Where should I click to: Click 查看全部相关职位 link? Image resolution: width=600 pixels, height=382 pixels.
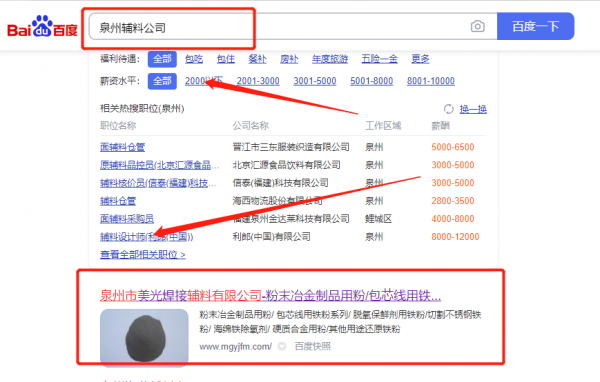click(x=143, y=255)
